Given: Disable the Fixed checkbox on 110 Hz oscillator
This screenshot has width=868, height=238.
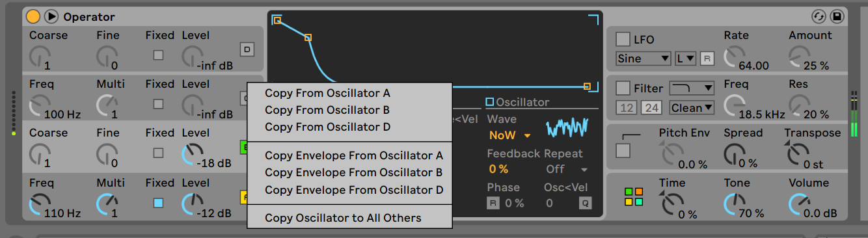Looking at the screenshot, I should (158, 203).
